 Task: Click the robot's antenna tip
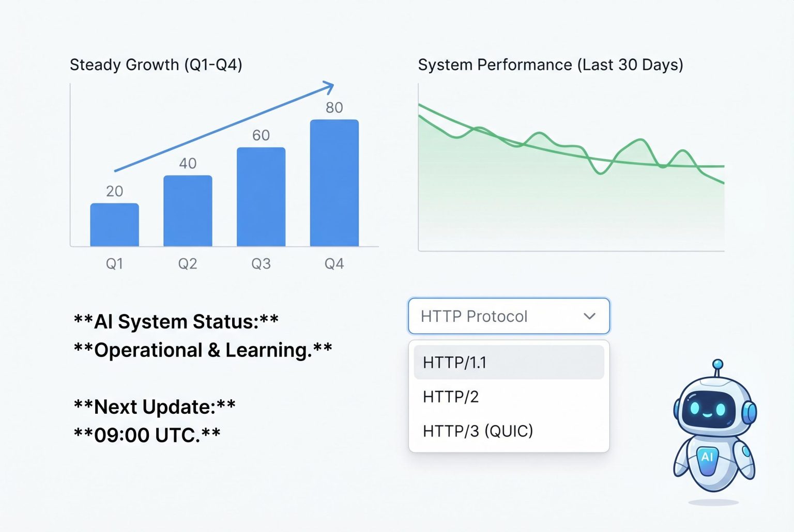(717, 364)
